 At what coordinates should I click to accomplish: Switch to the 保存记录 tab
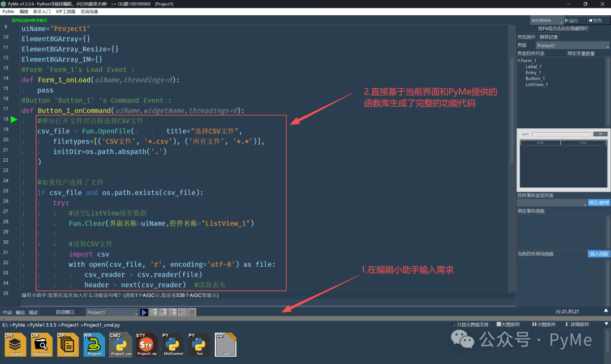coord(548,37)
